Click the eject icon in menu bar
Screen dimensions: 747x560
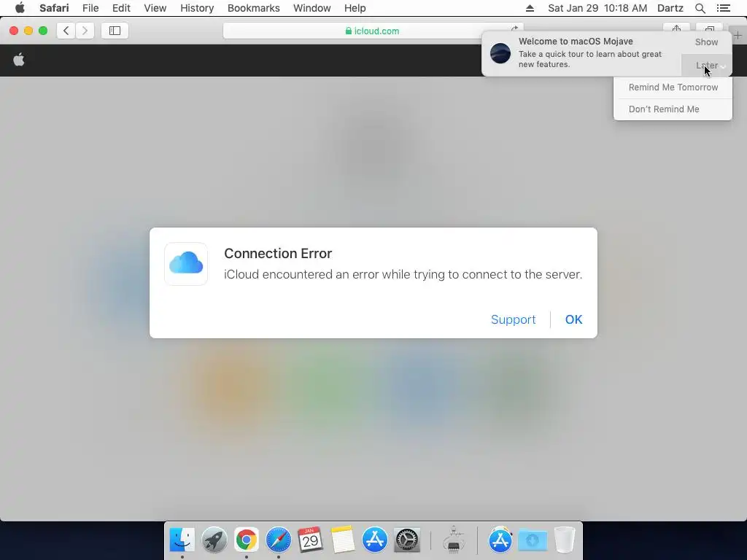(530, 8)
